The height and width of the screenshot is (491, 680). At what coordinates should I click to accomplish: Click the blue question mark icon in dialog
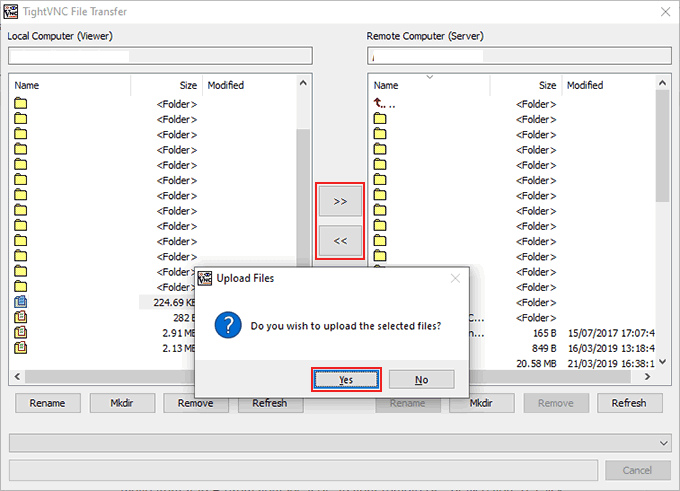tap(230, 325)
